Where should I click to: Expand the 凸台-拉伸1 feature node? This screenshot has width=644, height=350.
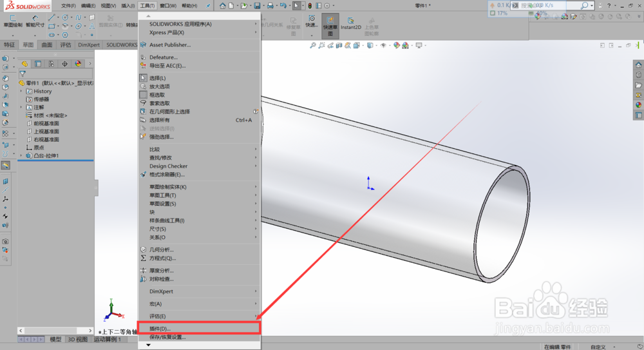(x=21, y=155)
